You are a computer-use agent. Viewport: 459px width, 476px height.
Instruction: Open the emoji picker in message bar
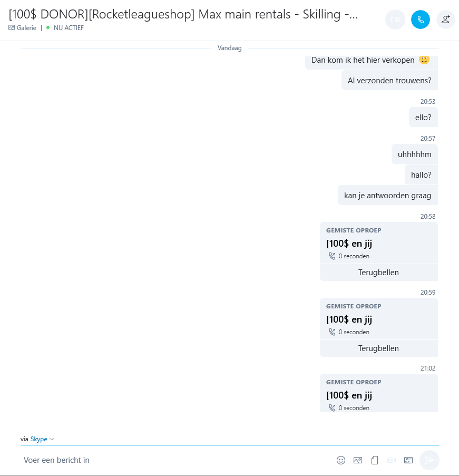341,460
